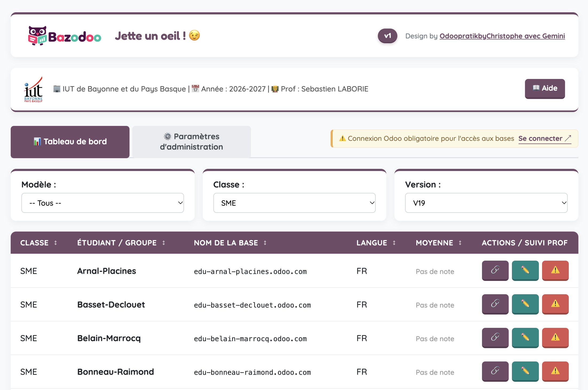The width and height of the screenshot is (588, 390).
Task: Click pencil edit icon for Bonneau-Raimond
Action: [525, 371]
